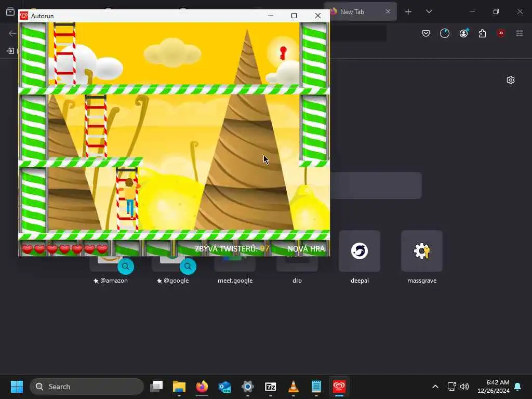
Task: Click the ZBÝVÁ TWISTERŮ counter text
Action: coord(232,249)
